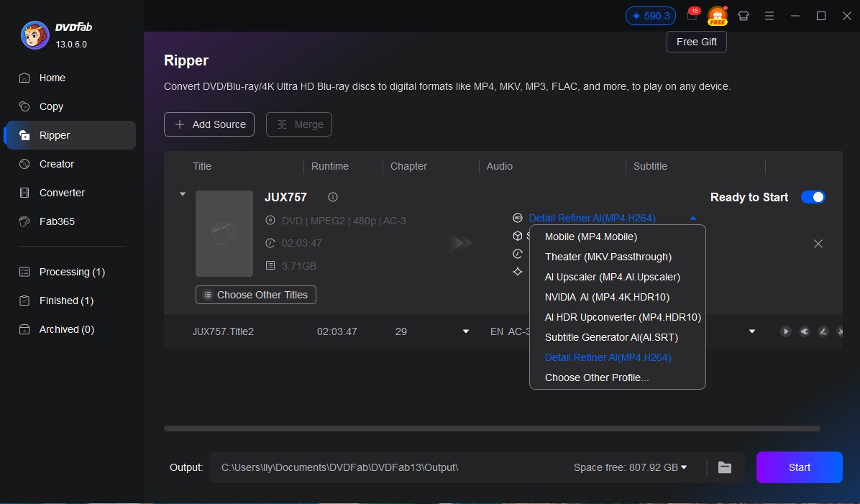Open the Space free 807.92 GB dropdown

click(x=630, y=467)
